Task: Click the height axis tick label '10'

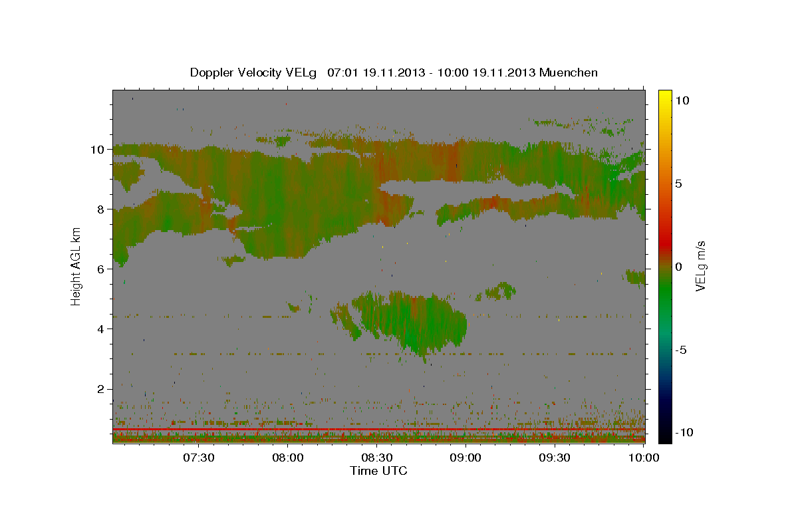Action: click(98, 150)
